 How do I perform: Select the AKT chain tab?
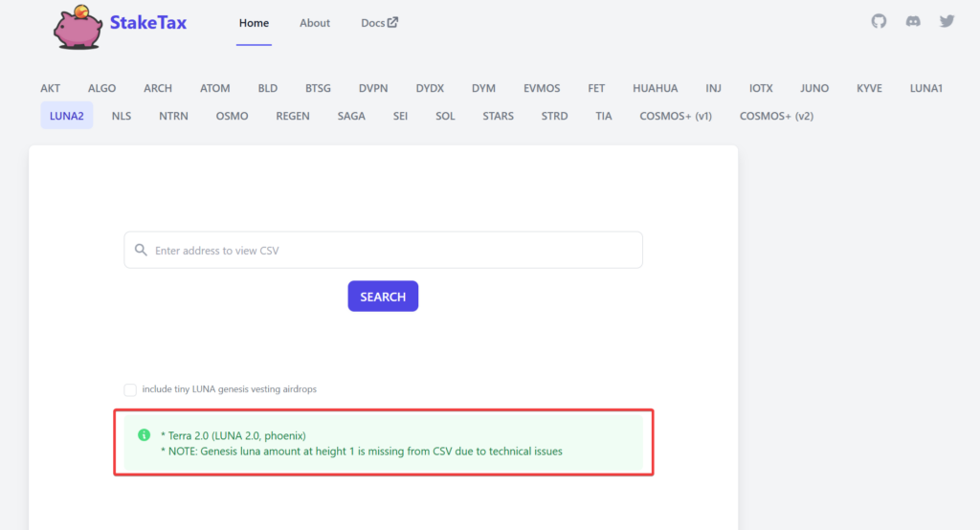tap(51, 88)
